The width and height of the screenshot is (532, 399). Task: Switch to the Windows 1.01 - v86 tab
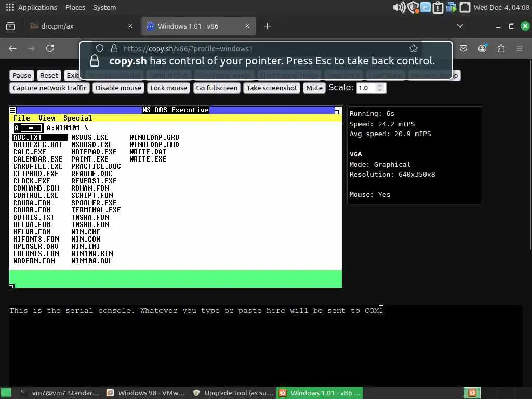199,26
